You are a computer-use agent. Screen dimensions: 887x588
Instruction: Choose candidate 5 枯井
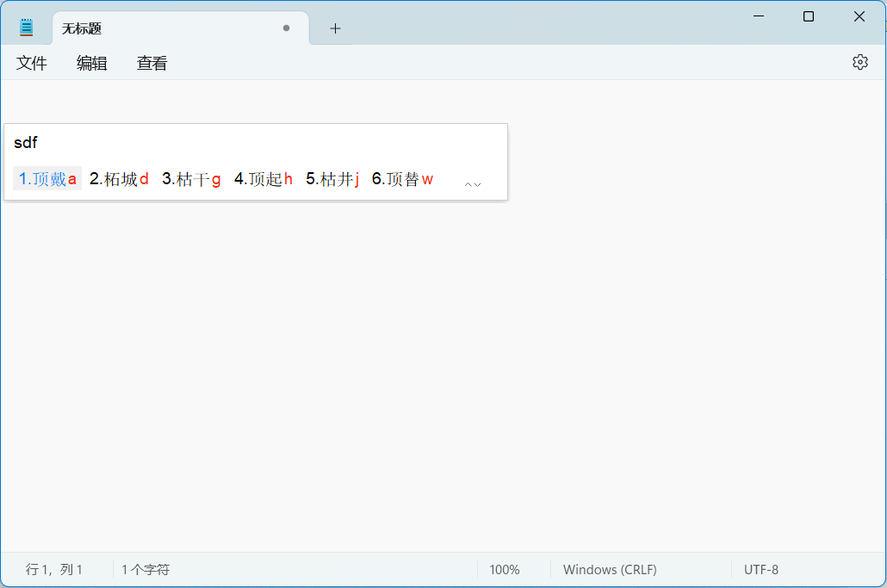pyautogui.click(x=332, y=179)
